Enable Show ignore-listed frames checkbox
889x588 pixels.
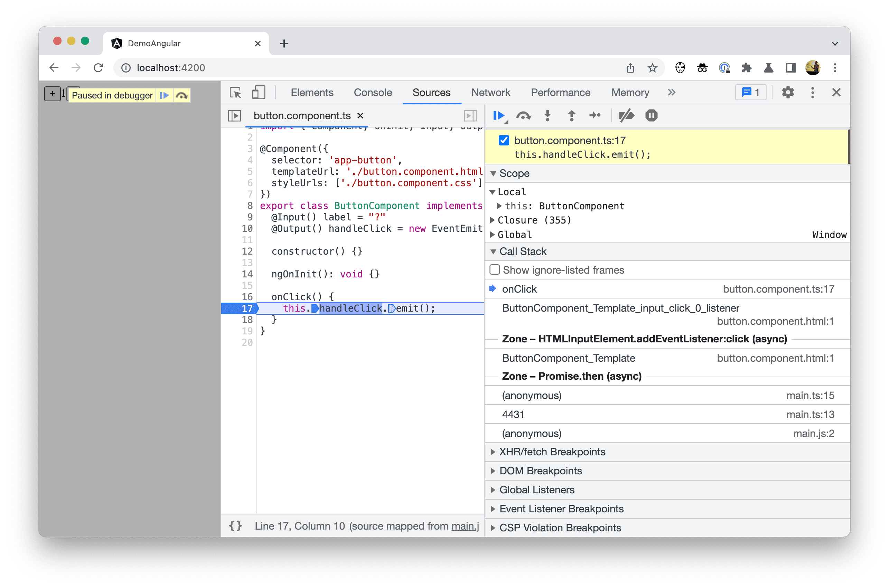(x=495, y=270)
